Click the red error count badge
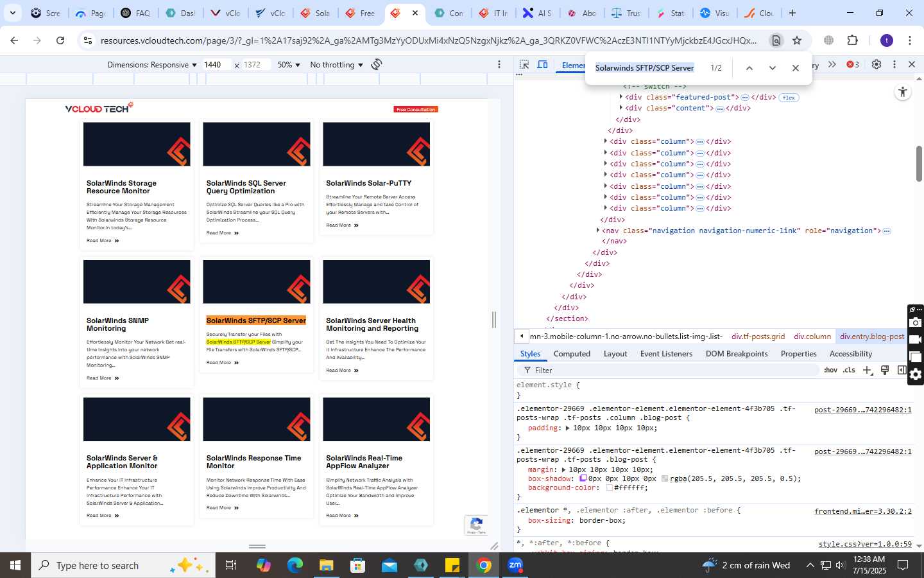This screenshot has height=578, width=924. point(853,64)
